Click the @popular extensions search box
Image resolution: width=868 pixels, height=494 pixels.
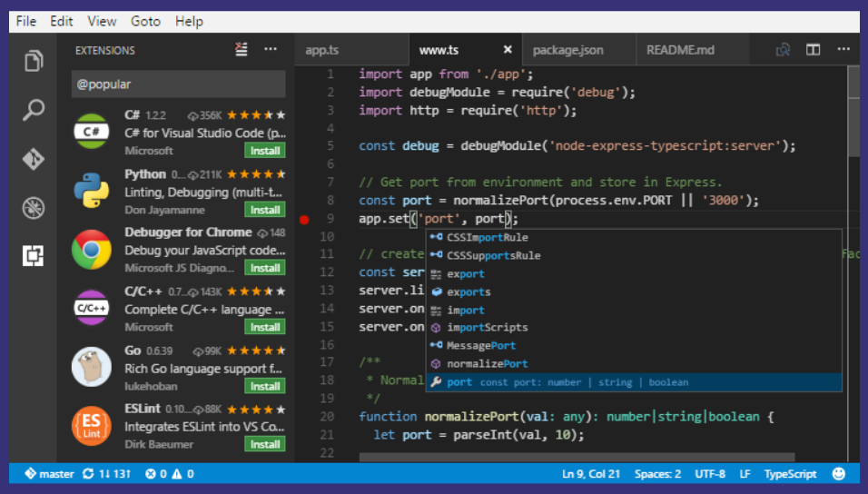(x=178, y=84)
